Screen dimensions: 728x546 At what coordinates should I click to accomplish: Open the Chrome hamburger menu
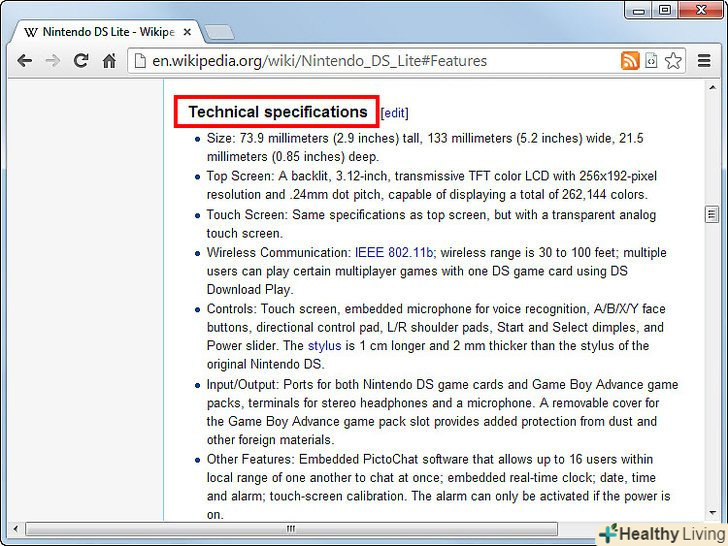[x=704, y=61]
